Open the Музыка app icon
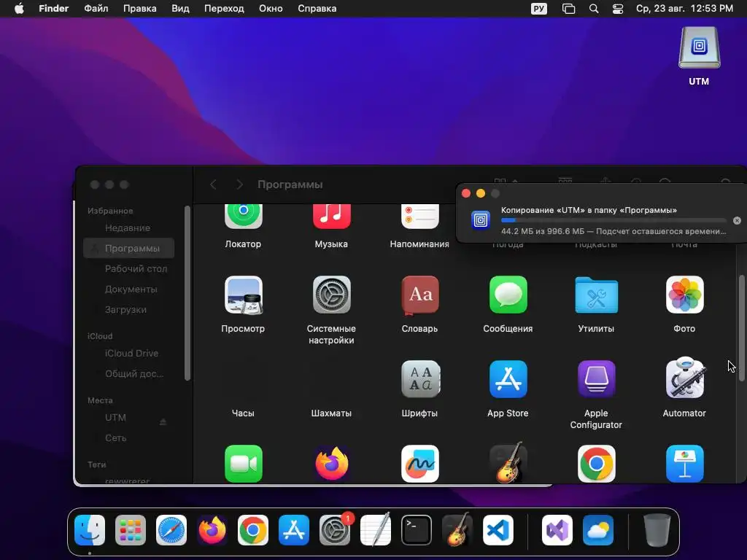 [x=332, y=216]
